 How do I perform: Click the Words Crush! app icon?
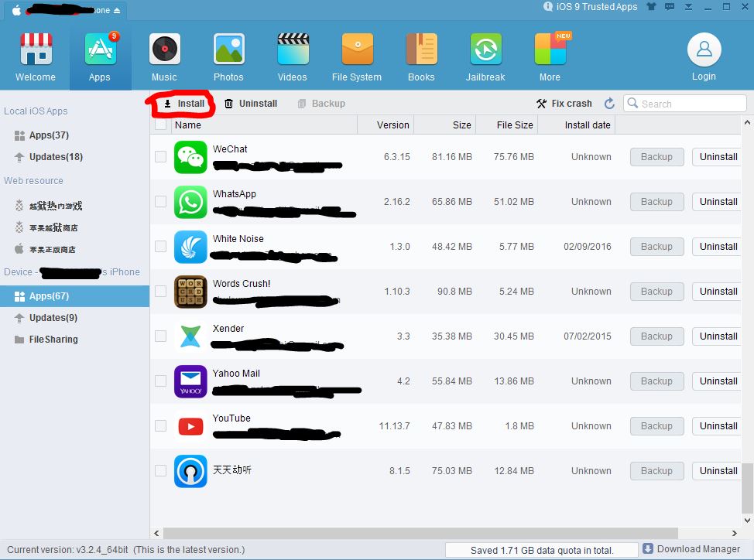click(x=190, y=292)
